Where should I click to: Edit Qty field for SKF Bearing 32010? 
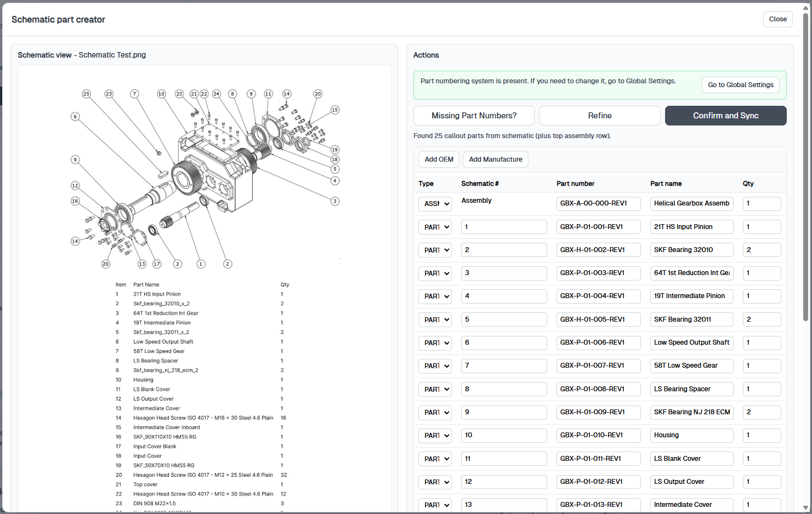pyautogui.click(x=762, y=250)
